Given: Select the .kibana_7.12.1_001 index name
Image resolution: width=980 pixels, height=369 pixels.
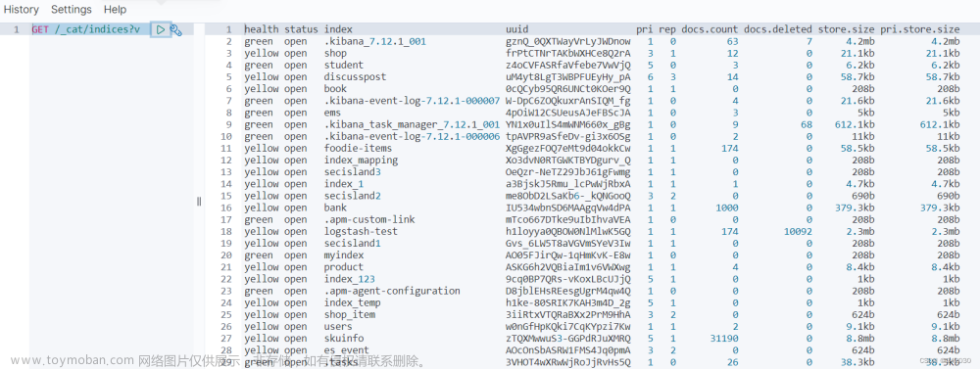Looking at the screenshot, I should click(375, 41).
